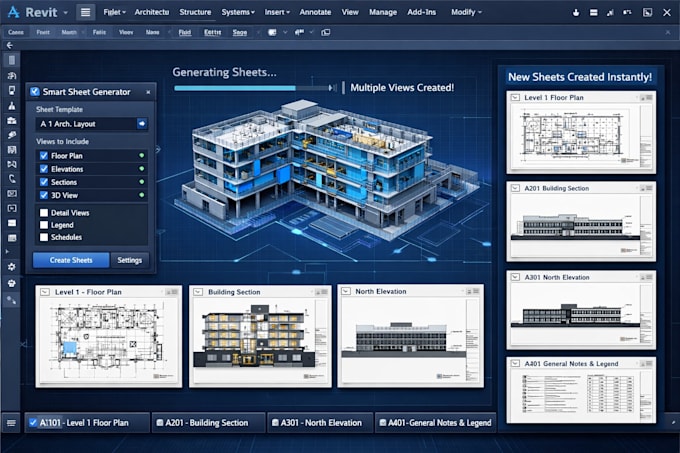Expand the A401 General Notes & Legend card dropdown

click(515, 363)
